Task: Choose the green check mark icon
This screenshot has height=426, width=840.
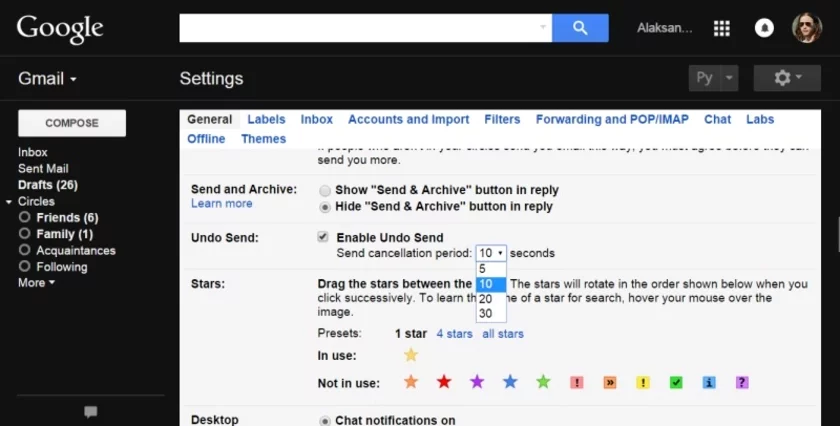Action: 676,382
